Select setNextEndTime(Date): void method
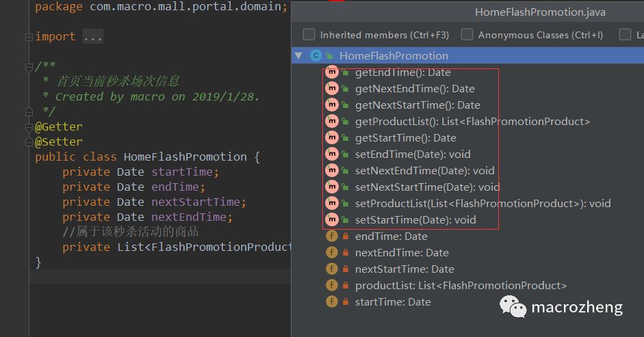Screen dimensions: 644x337 (x=425, y=171)
